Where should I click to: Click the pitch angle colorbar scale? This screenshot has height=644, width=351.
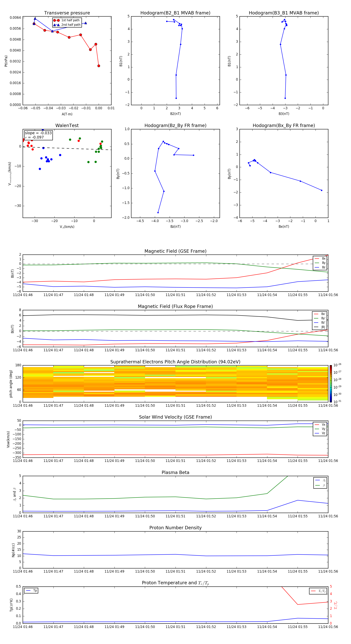331,384
